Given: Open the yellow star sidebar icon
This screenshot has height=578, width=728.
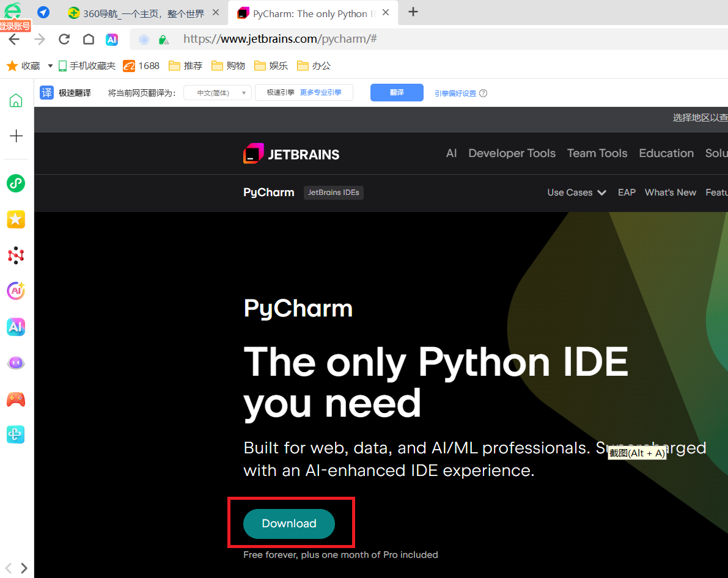Looking at the screenshot, I should 16,219.
